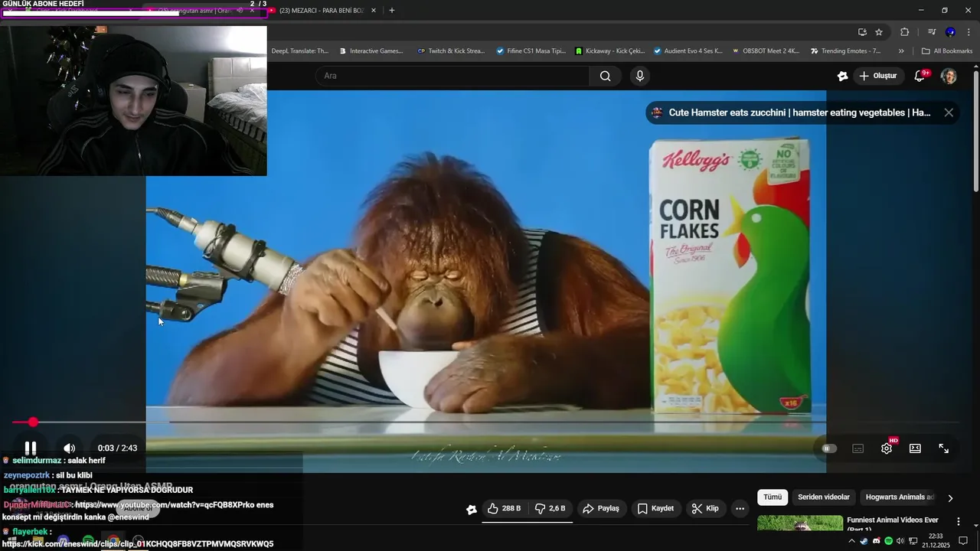Click the red video progress scrubber

click(33, 422)
